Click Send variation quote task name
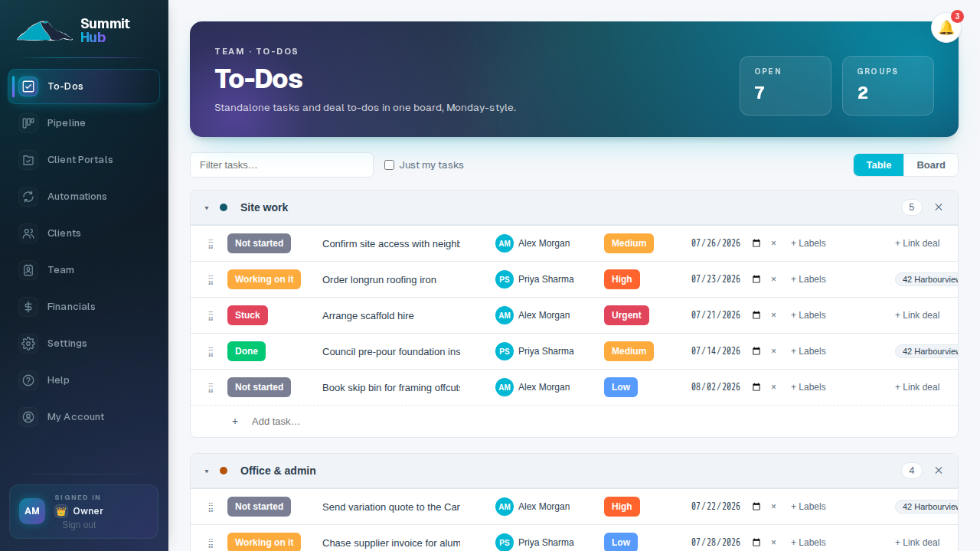 (391, 507)
